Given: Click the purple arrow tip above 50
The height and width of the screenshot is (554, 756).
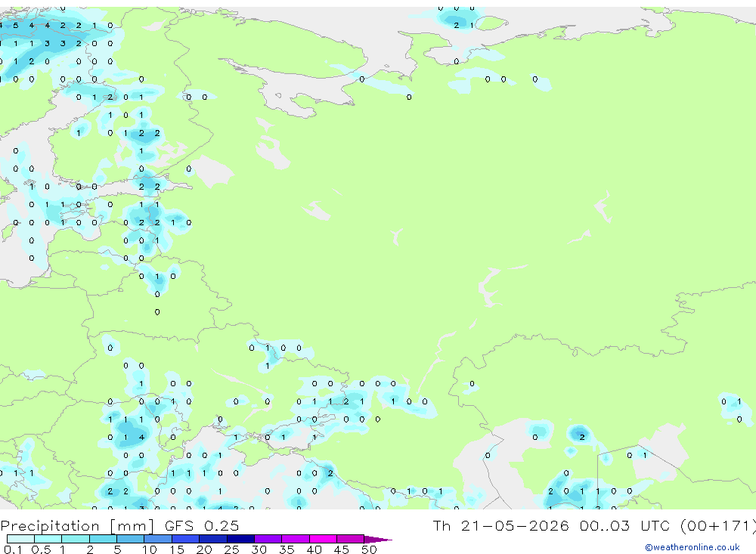Looking at the screenshot, I should 378,539.
